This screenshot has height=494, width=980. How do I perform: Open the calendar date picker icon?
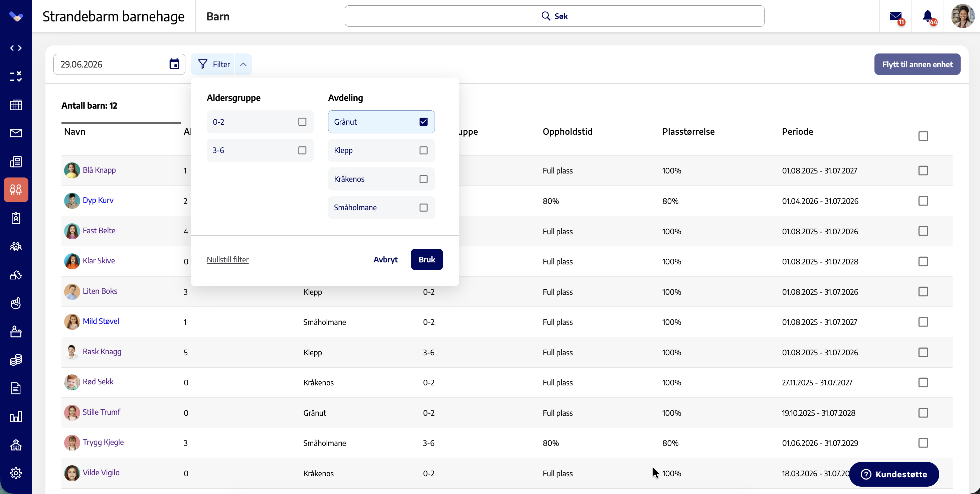(x=174, y=64)
